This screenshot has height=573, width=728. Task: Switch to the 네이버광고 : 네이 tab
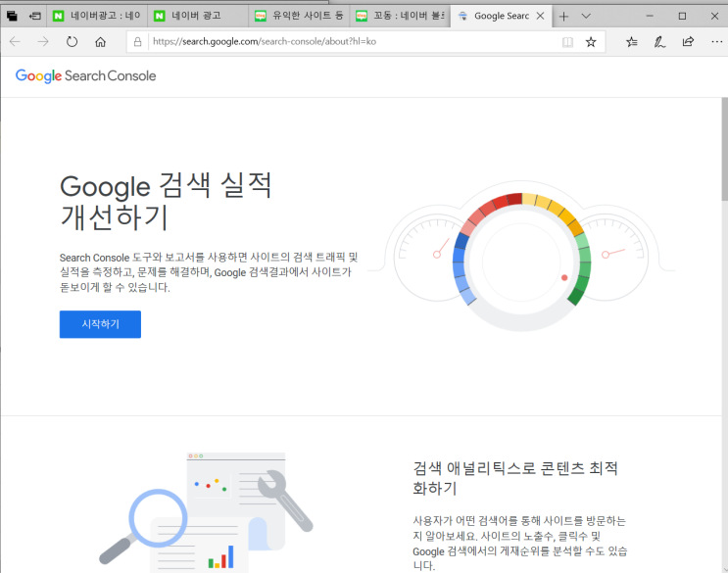pyautogui.click(x=97, y=16)
